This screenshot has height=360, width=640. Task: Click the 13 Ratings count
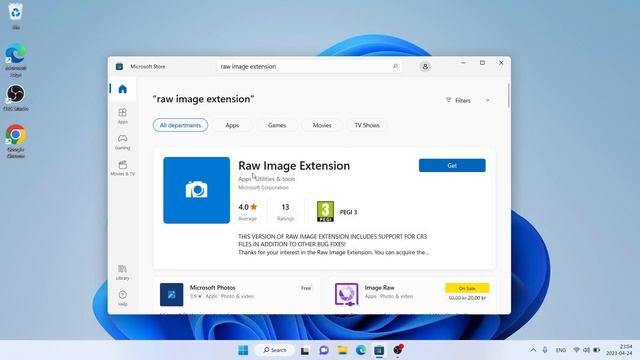click(x=285, y=211)
